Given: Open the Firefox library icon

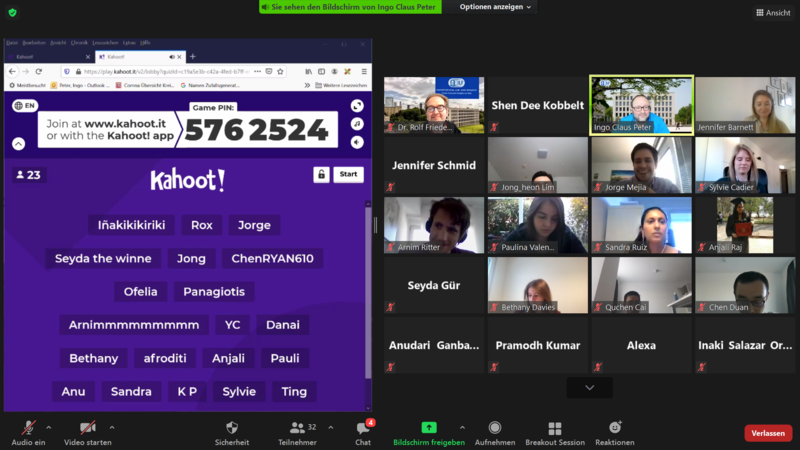Looking at the screenshot, I should pyautogui.click(x=308, y=71).
